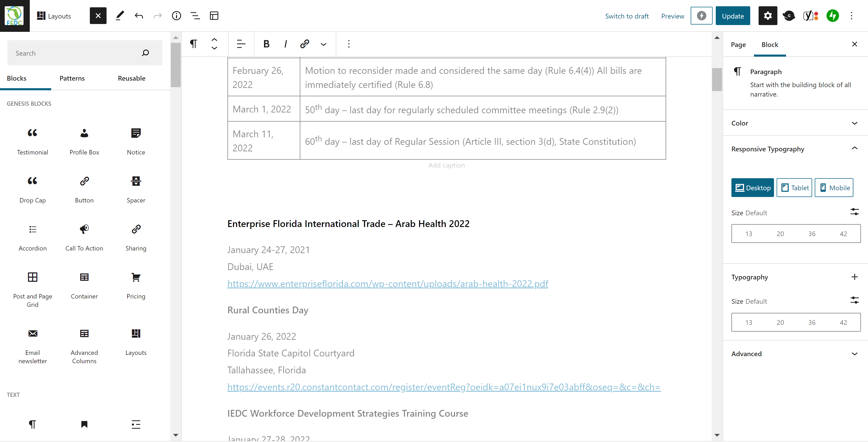The image size is (868, 442).
Task: Toggle italic formatting
Action: point(285,44)
